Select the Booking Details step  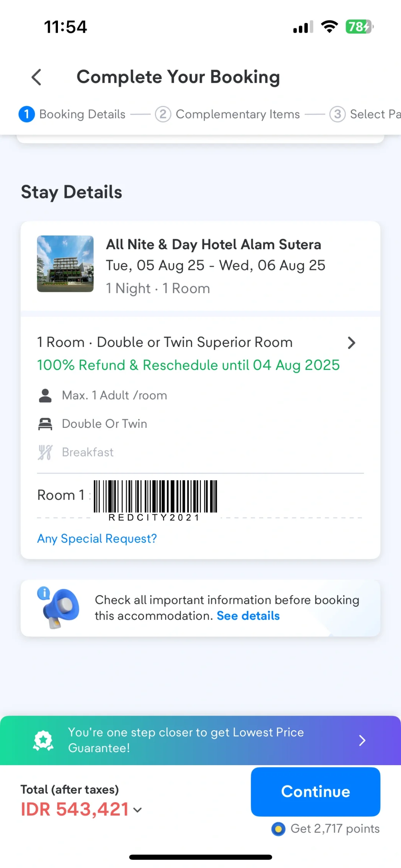72,114
